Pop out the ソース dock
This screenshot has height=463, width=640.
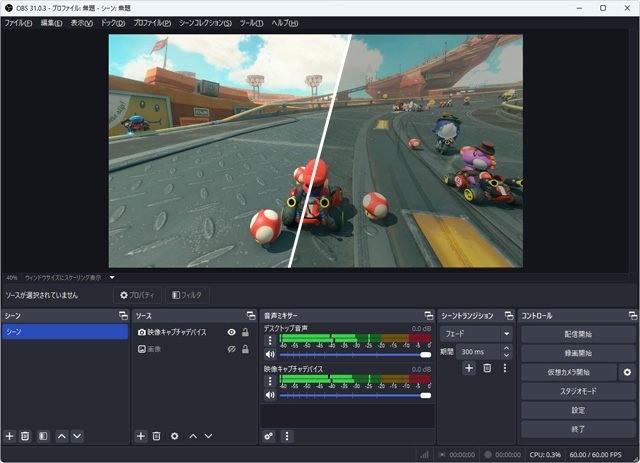(x=251, y=316)
